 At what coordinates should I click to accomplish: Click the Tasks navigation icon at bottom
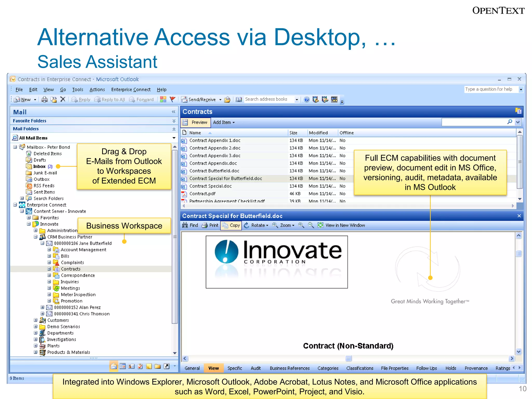point(140,366)
